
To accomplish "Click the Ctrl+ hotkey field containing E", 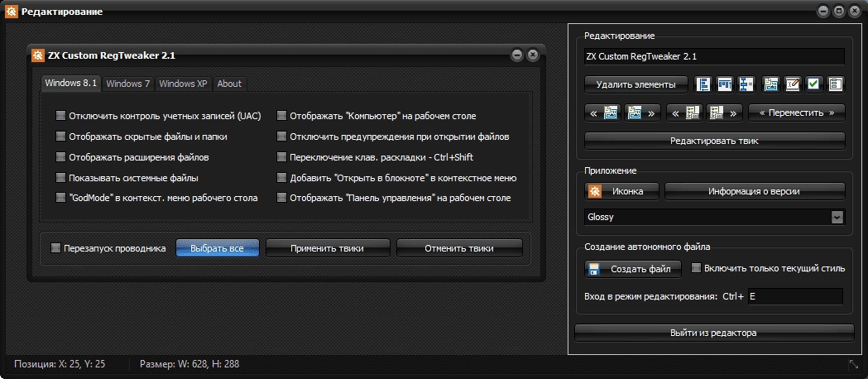I will (795, 296).
